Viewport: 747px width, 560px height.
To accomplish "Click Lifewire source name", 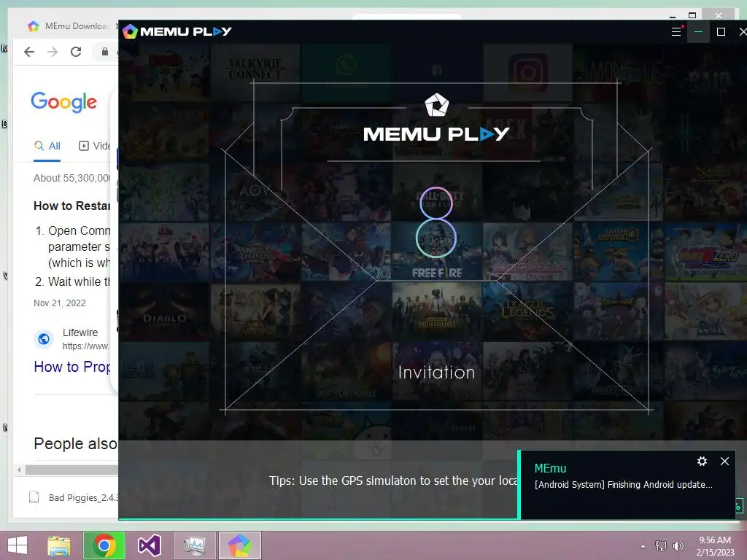I will (80, 332).
